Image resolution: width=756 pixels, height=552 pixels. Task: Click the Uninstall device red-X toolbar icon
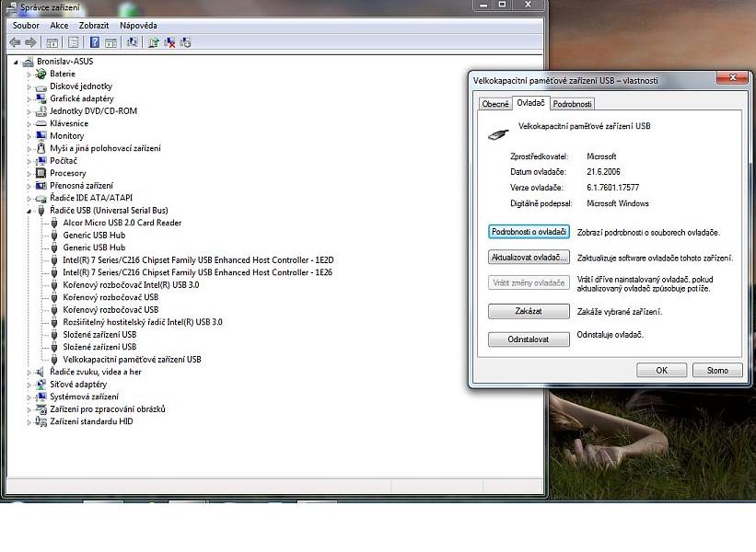[169, 42]
